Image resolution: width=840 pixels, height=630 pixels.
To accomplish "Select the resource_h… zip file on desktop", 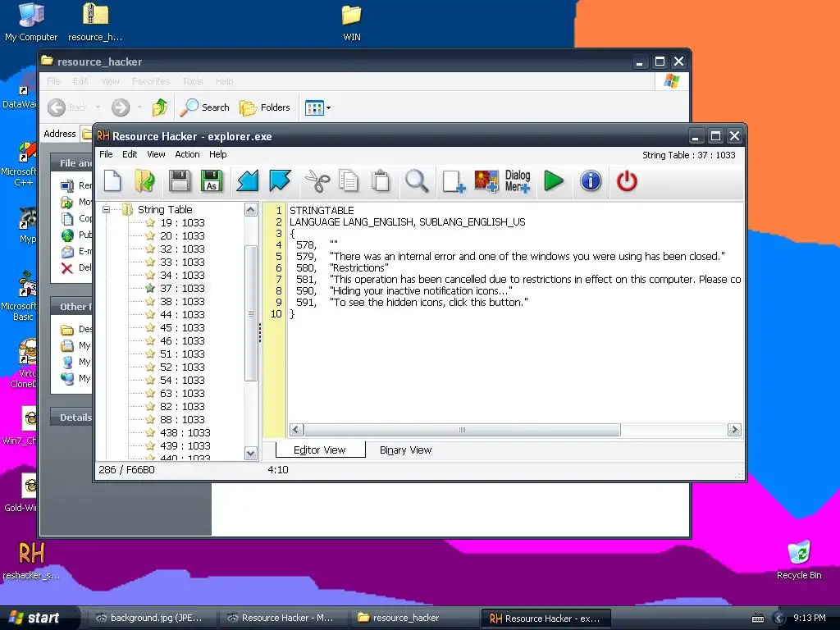I will 95,22.
